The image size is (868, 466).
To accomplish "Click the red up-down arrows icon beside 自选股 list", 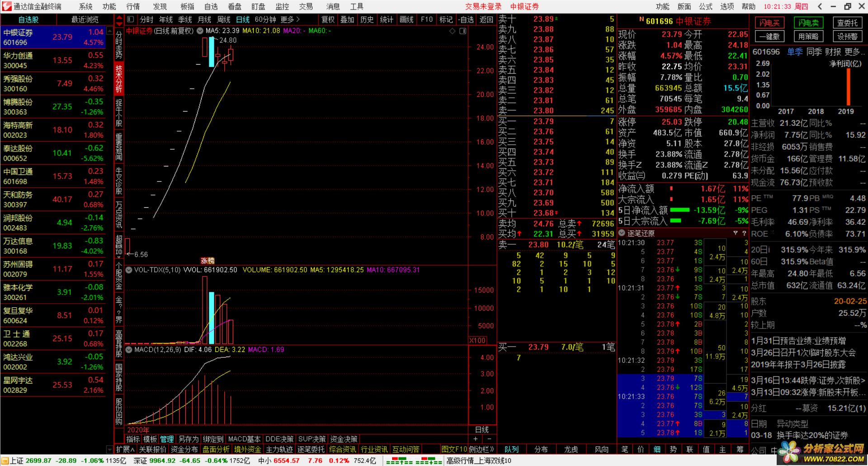I will point(119,20).
